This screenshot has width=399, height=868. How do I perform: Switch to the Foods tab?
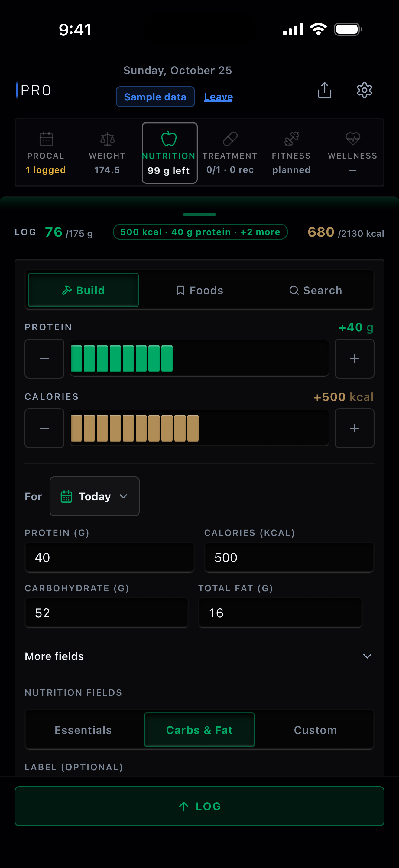coord(199,290)
